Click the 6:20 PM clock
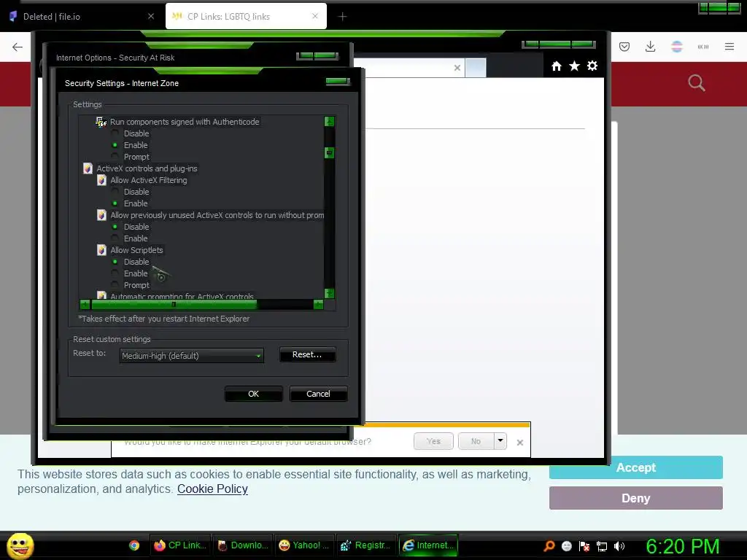747x560 pixels. pos(682,547)
